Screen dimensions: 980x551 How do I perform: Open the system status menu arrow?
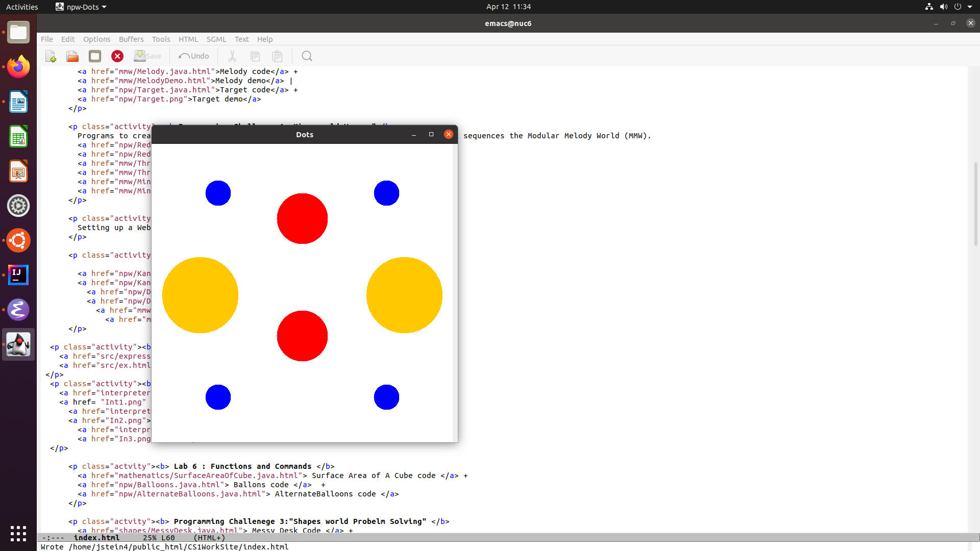click(970, 7)
